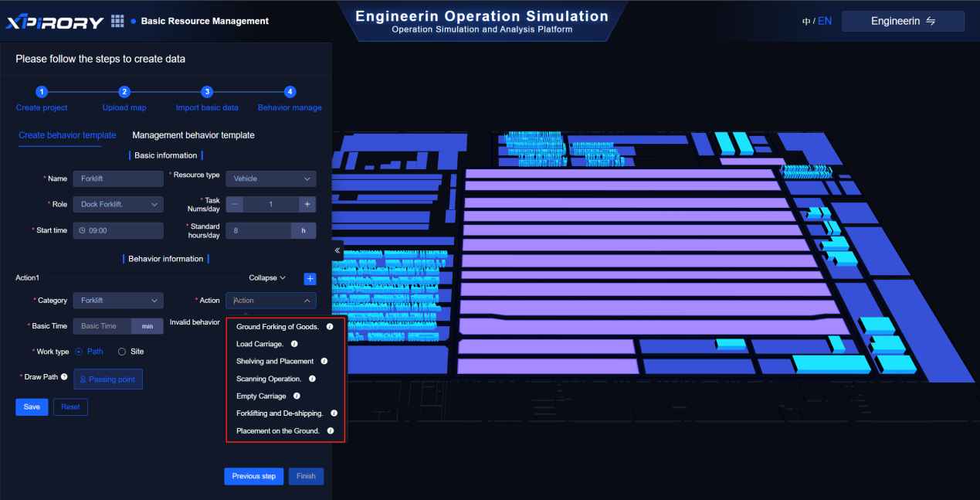The image size is (980, 500).
Task: Open the Resource type dropdown
Action: point(270,179)
